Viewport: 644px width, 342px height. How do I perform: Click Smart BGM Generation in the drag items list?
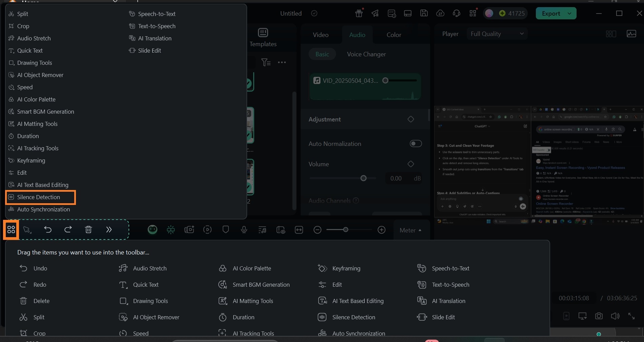click(x=254, y=285)
